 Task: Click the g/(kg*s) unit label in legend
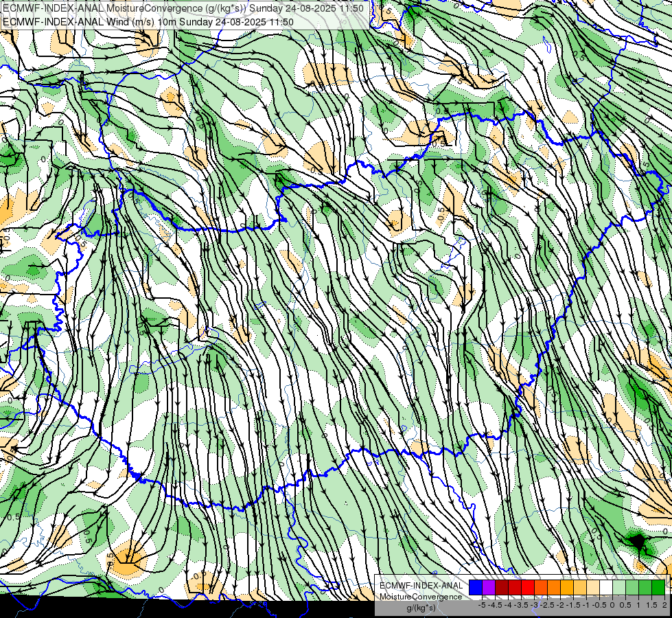pyautogui.click(x=421, y=608)
